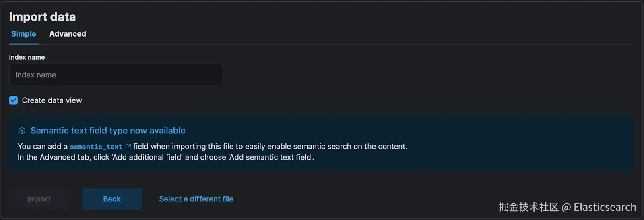Click the external link icon beside semantic_text
Image resolution: width=644 pixels, height=220 pixels.
pos(128,147)
